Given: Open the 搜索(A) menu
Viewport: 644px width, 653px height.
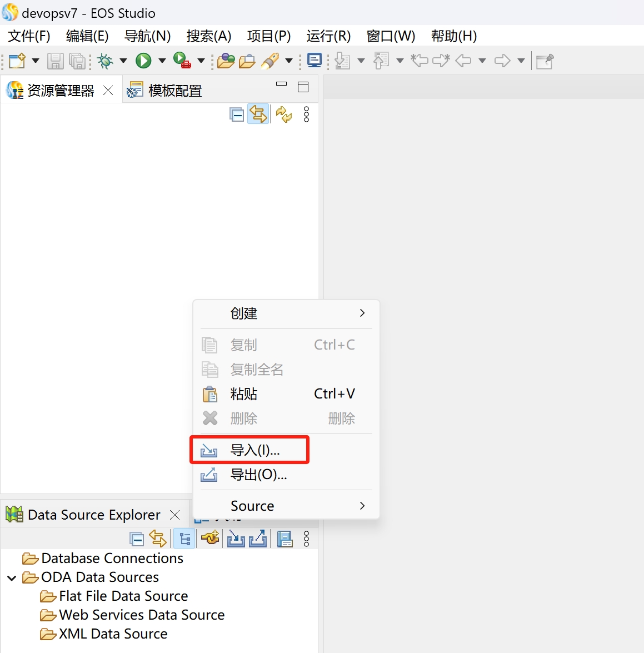Looking at the screenshot, I should [209, 36].
